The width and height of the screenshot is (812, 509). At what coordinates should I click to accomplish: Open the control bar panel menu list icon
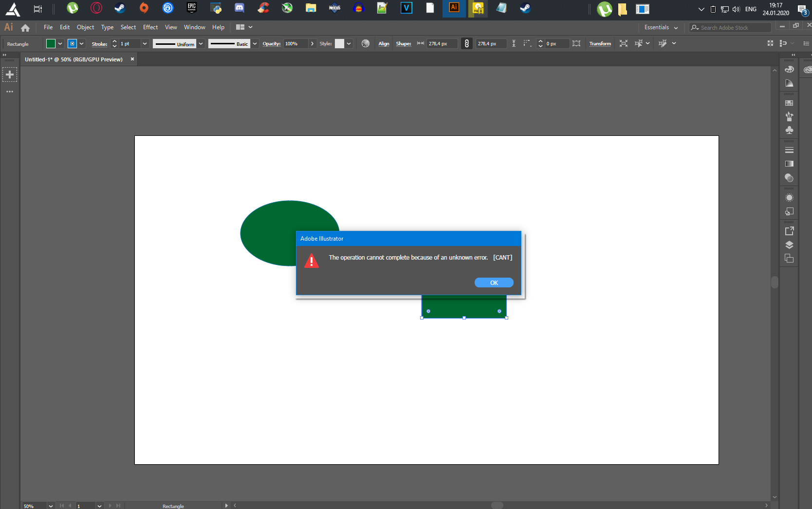pos(806,43)
